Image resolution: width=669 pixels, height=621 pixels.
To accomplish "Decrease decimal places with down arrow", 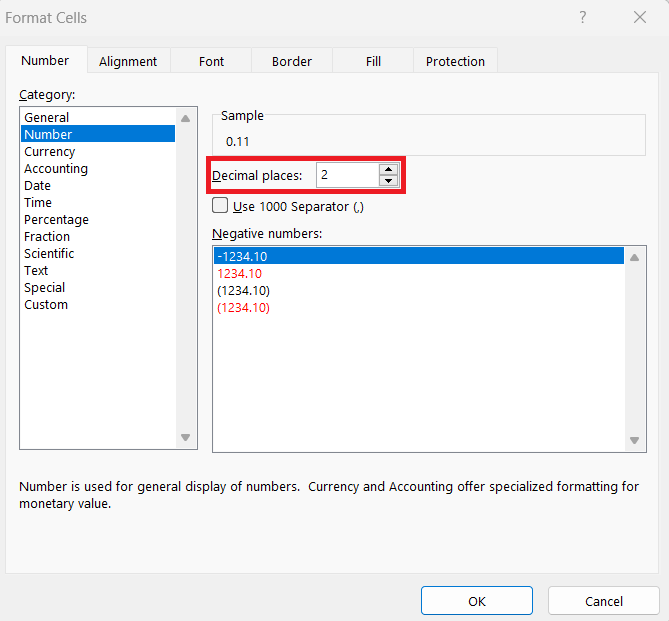I will point(388,181).
